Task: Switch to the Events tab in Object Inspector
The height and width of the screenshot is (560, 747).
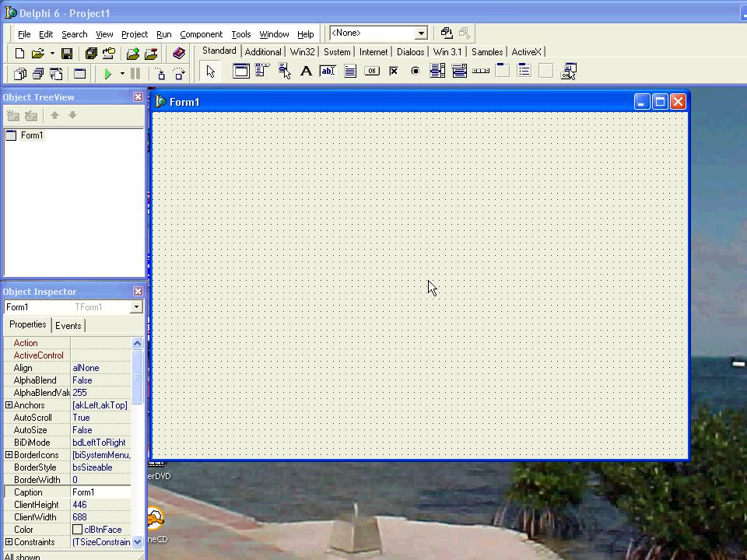Action: pyautogui.click(x=68, y=326)
